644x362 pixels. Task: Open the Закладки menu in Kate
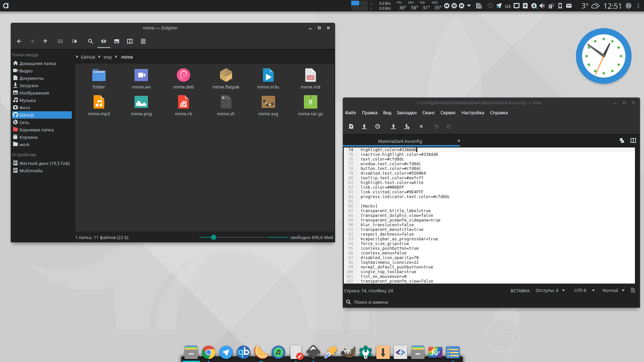pos(407,113)
